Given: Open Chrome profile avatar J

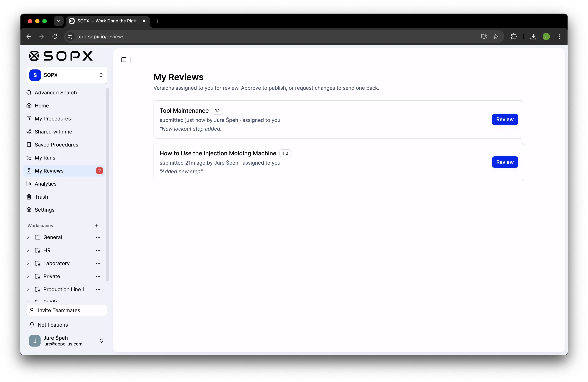Looking at the screenshot, I should 546,37.
